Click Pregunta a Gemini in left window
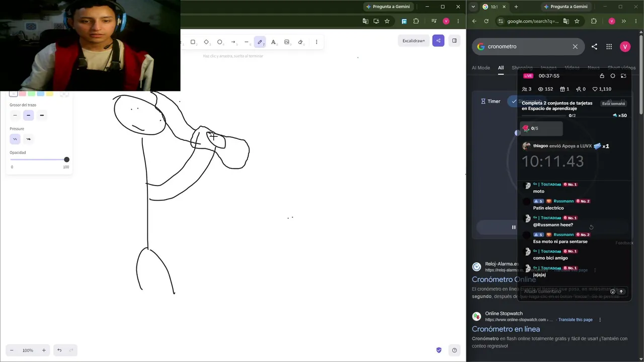This screenshot has height=362, width=644. (388, 7)
